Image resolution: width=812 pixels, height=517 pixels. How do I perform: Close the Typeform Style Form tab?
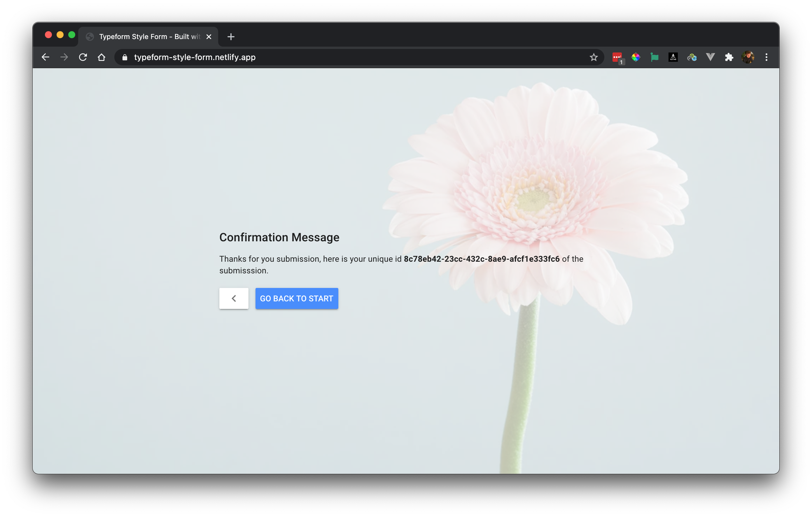209,37
